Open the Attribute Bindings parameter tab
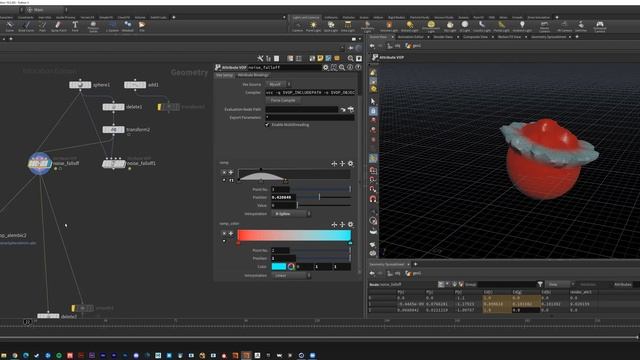This screenshot has height=360, width=640. point(253,75)
